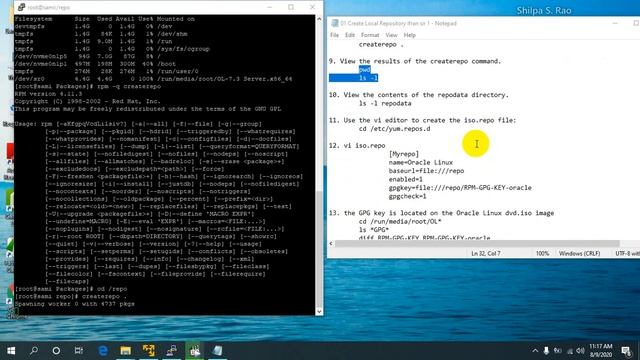Click the Notepad title bar document icon
The image size is (640, 360).
click(335, 23)
